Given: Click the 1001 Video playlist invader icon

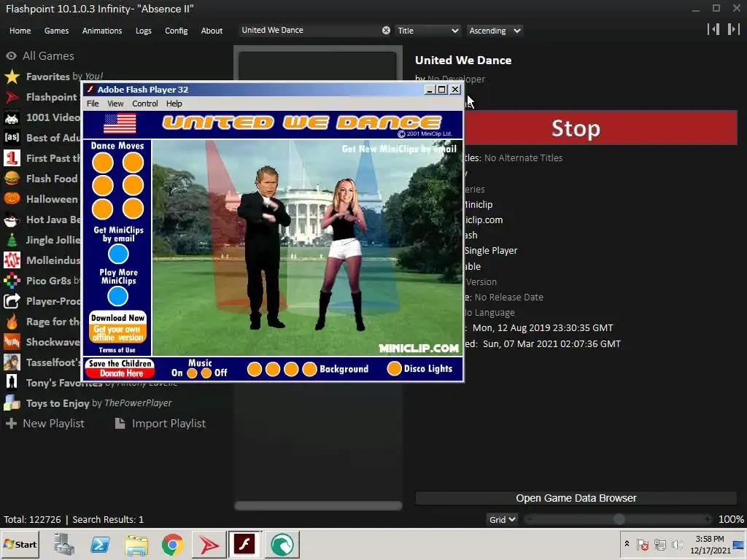Looking at the screenshot, I should [x=12, y=117].
